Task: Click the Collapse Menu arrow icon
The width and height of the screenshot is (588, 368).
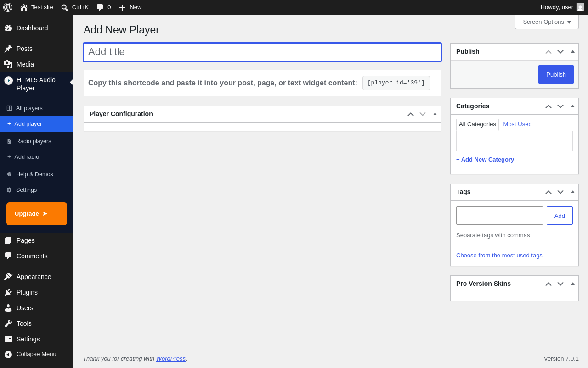Action: [x=8, y=354]
